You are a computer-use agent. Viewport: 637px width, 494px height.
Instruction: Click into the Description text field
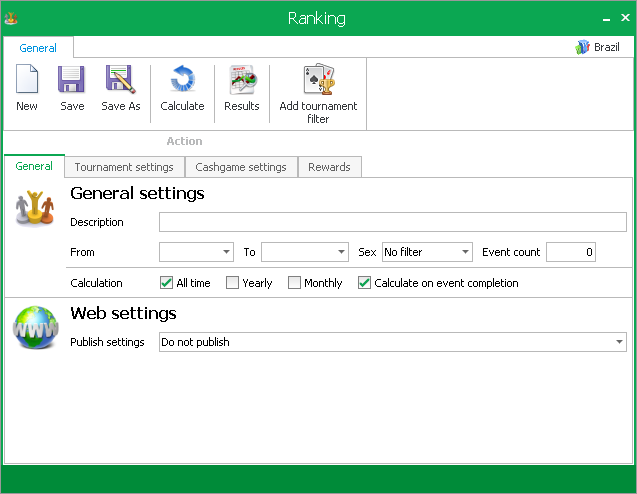coord(393,222)
